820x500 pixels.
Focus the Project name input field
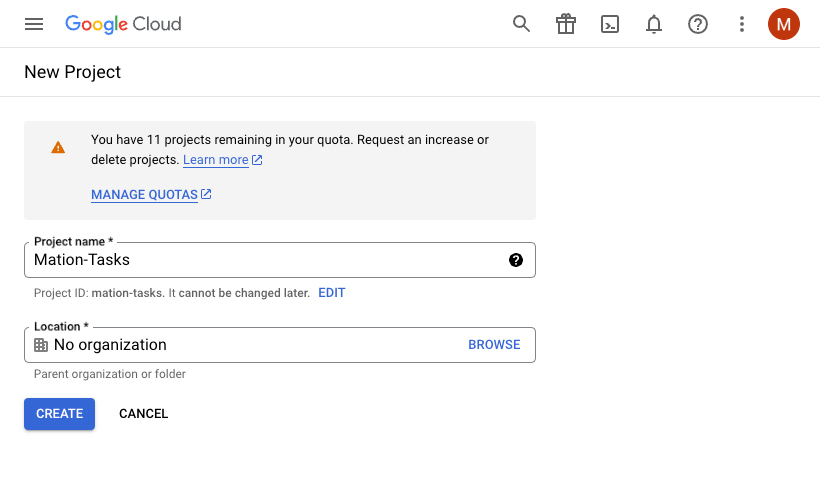280,260
